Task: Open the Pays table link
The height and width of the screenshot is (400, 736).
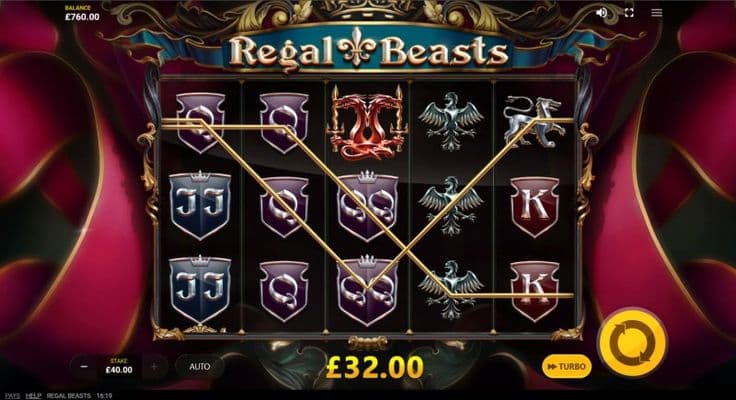Action: click(12, 396)
